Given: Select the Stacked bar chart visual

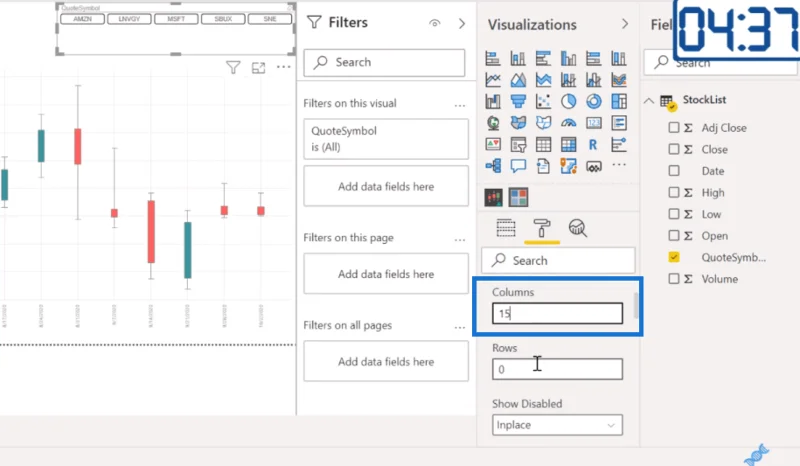Looking at the screenshot, I should [x=493, y=59].
